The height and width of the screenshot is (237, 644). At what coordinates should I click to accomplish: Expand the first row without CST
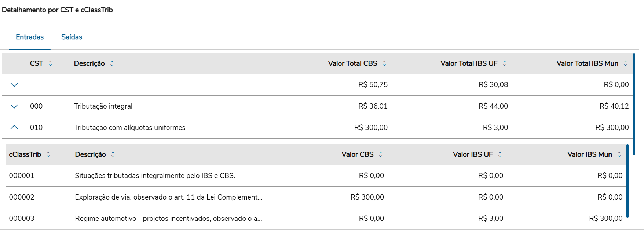14,85
